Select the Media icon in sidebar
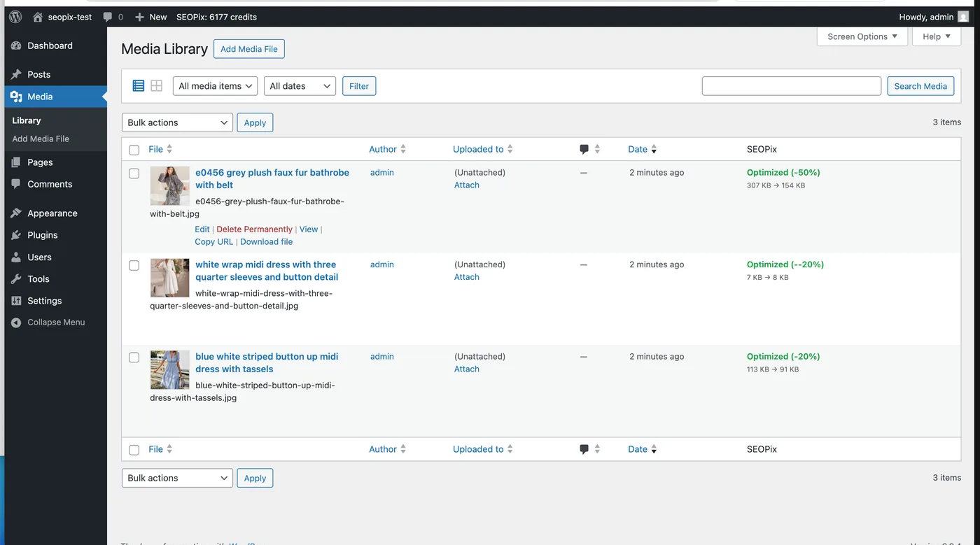The height and width of the screenshot is (545, 980). click(x=17, y=97)
